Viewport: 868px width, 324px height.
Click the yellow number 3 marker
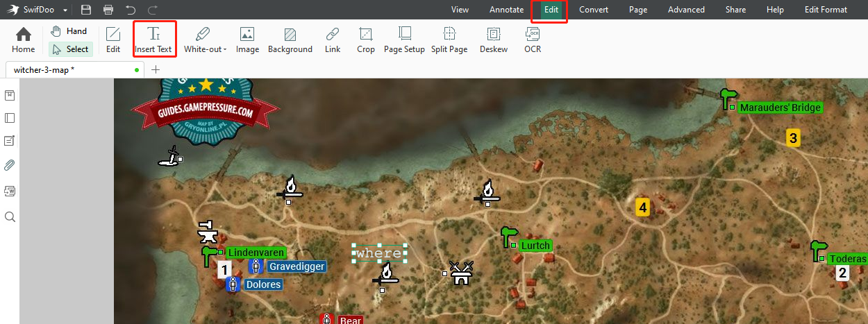pyautogui.click(x=793, y=137)
